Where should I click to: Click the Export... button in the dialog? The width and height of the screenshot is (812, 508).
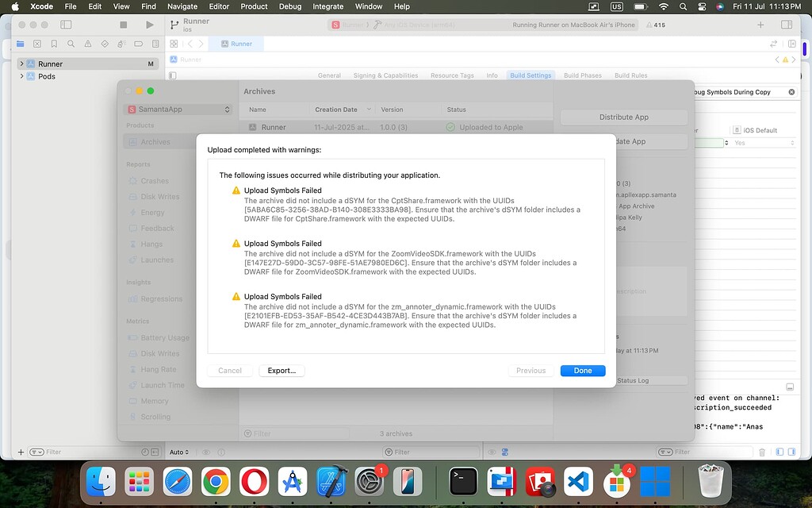point(282,371)
